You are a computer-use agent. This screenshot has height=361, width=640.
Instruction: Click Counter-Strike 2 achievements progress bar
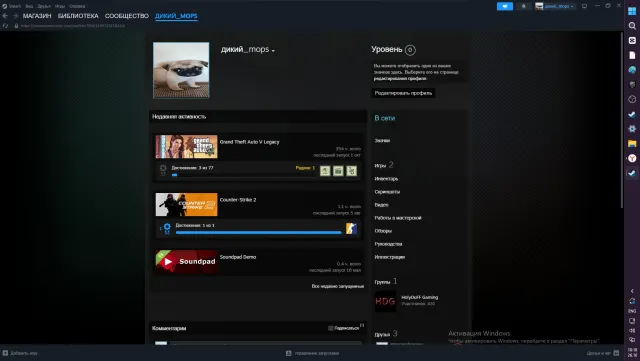click(258, 232)
